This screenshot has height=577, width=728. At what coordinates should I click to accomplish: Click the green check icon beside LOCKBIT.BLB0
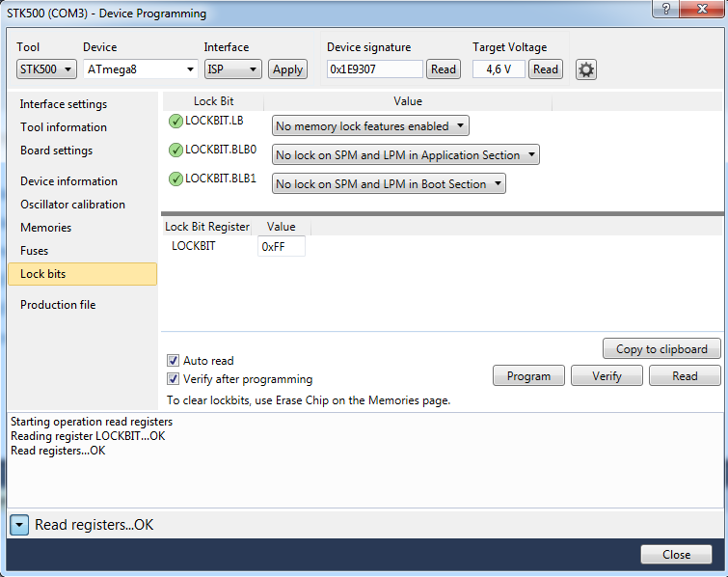[x=175, y=151]
